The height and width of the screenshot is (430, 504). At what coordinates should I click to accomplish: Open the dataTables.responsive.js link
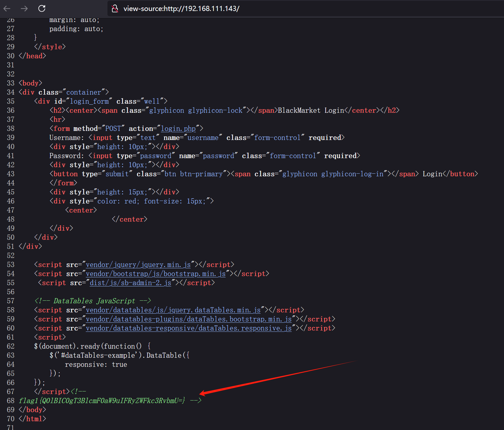coord(189,328)
